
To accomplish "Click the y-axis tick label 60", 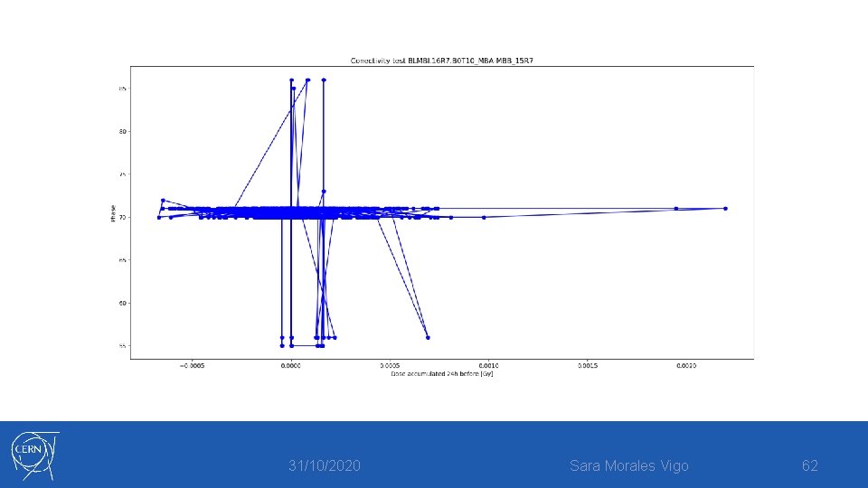I will (x=123, y=304).
